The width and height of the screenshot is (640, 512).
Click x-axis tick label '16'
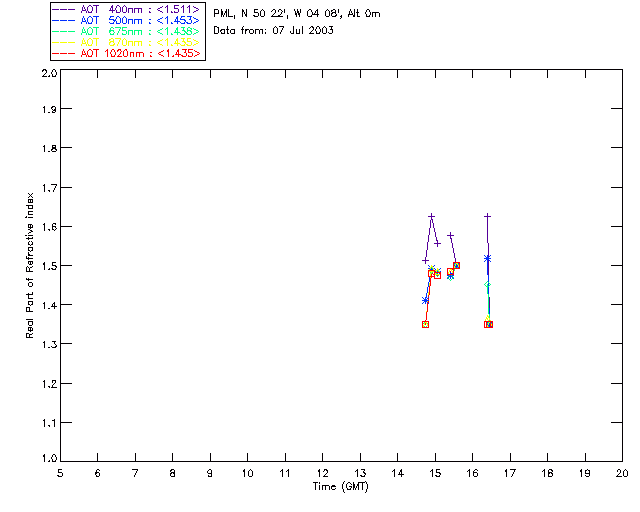click(473, 473)
